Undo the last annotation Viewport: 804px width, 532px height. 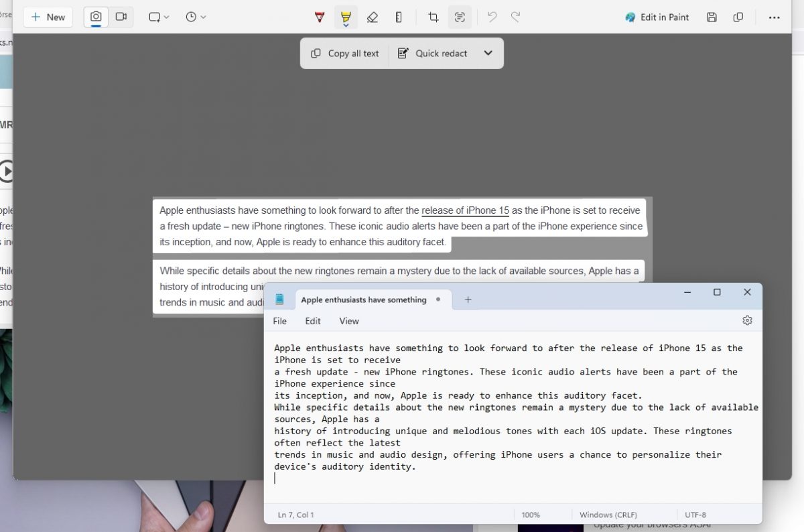492,17
